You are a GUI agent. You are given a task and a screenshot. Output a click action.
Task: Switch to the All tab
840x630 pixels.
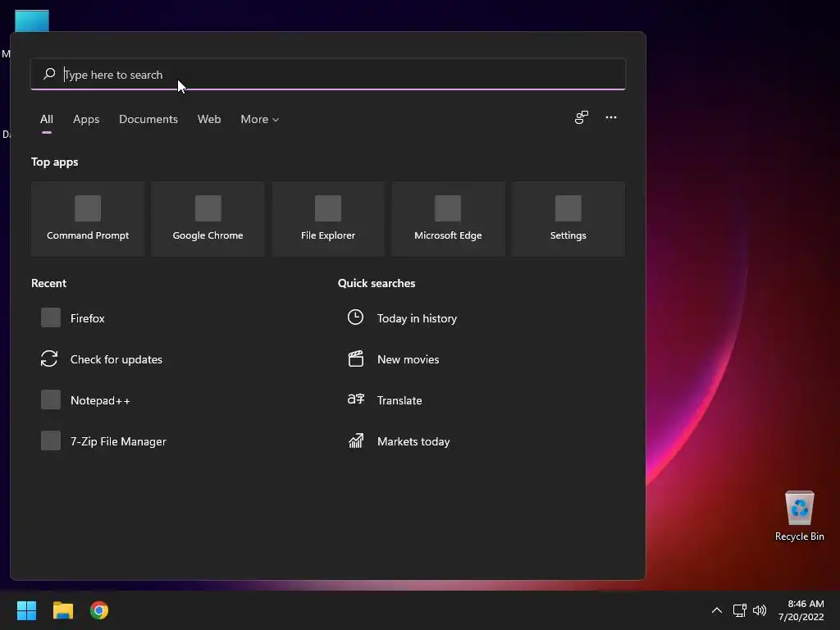tap(47, 119)
